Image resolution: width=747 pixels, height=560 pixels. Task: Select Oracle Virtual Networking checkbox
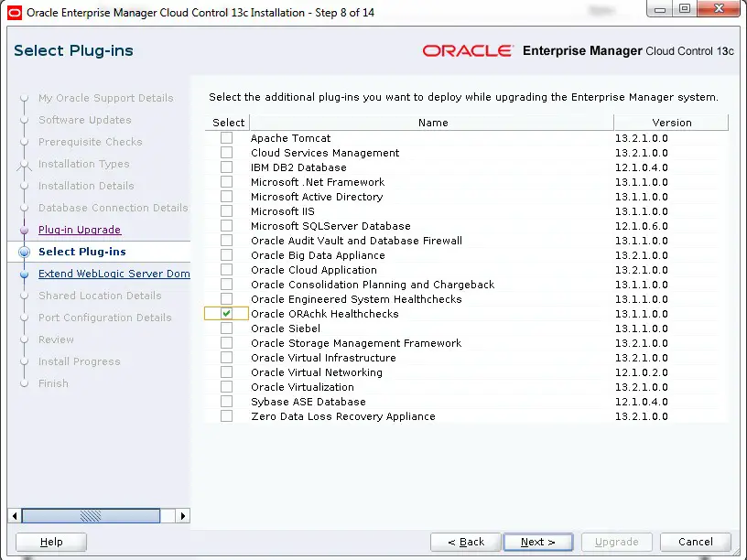click(x=226, y=372)
